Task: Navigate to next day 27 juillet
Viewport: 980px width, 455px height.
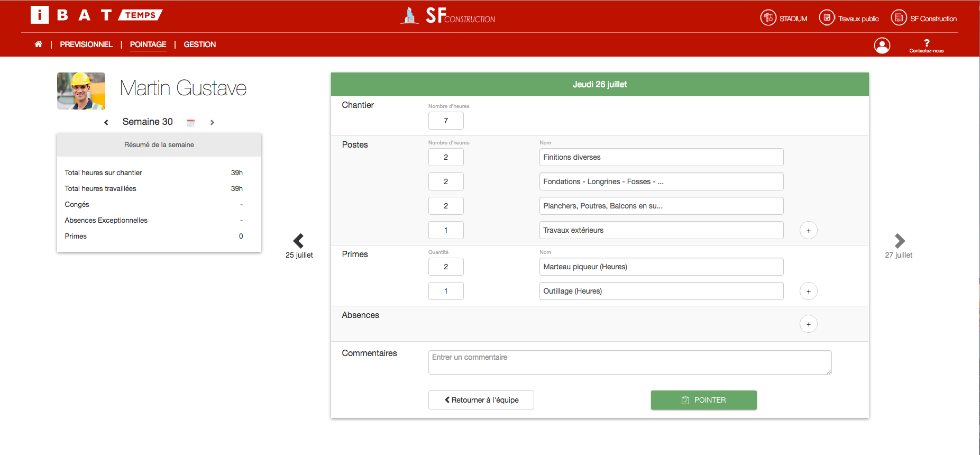Action: (899, 241)
